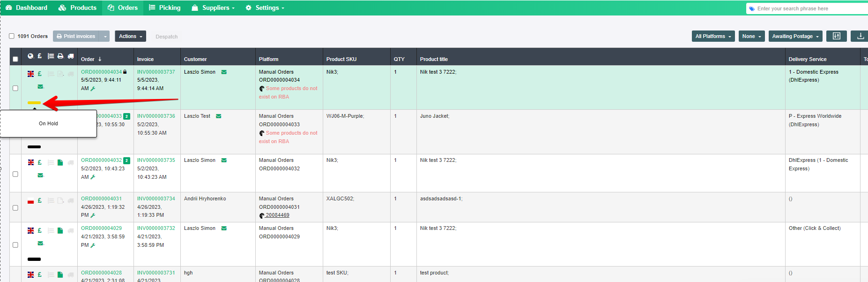Open invoice link INV0000003736

(x=156, y=116)
